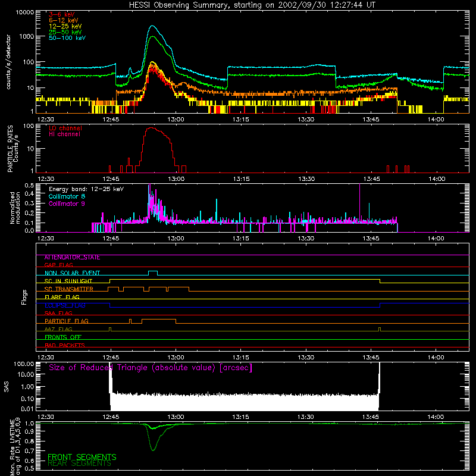The width and height of the screenshot is (476, 476).
Task: Click the vertical Flags axis label
Action: coord(24,297)
